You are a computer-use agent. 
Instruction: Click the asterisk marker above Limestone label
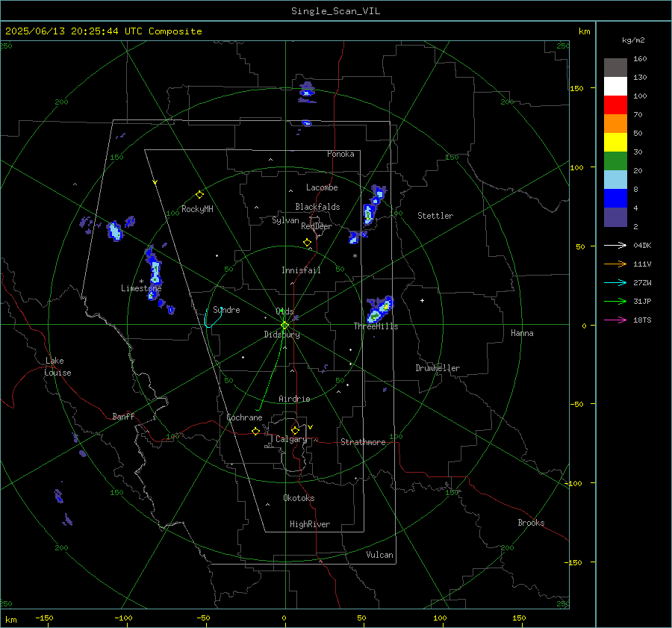pyautogui.click(x=141, y=282)
